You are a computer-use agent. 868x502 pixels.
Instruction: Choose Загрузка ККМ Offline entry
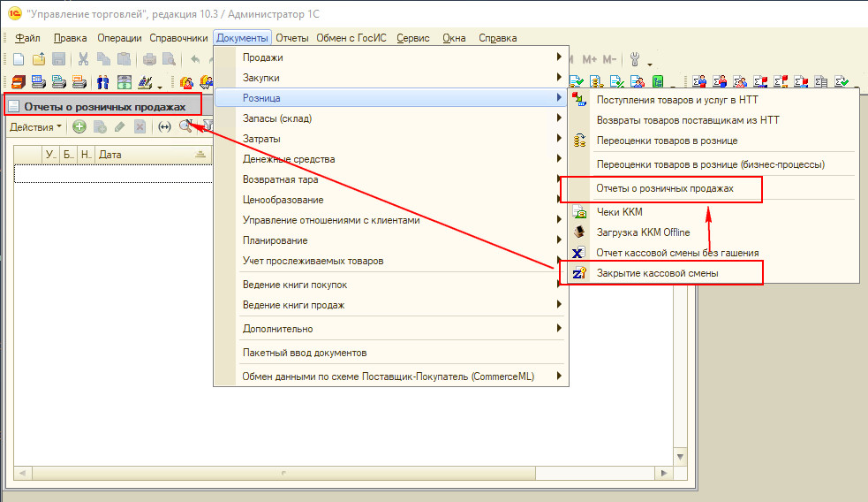(x=643, y=232)
